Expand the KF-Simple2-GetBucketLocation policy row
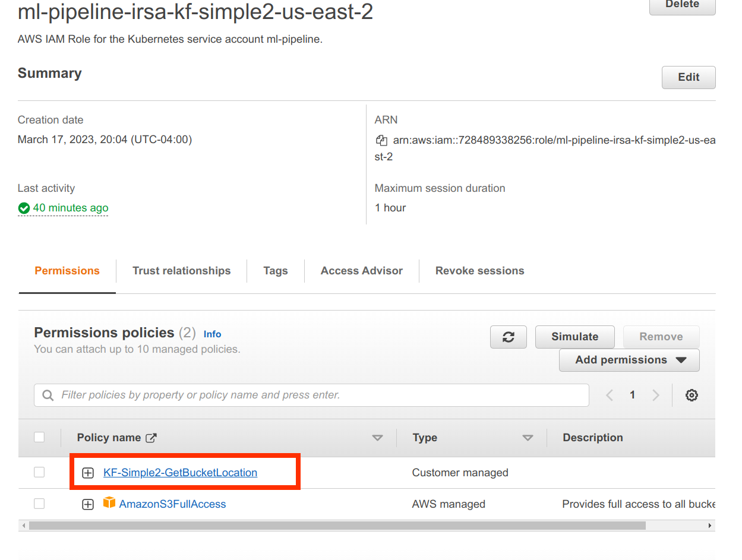This screenshot has height=560, width=742. pyautogui.click(x=88, y=472)
